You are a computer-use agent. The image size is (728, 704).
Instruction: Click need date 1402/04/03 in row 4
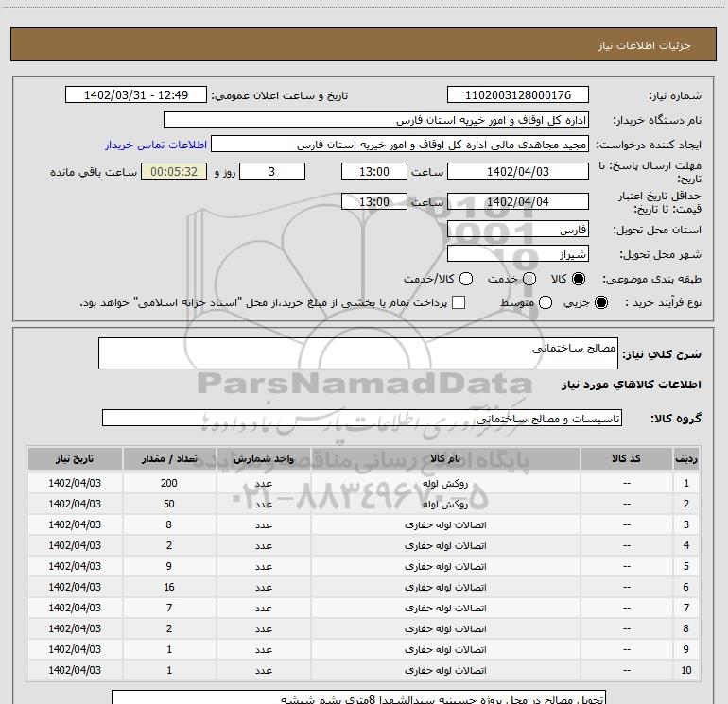point(75,545)
